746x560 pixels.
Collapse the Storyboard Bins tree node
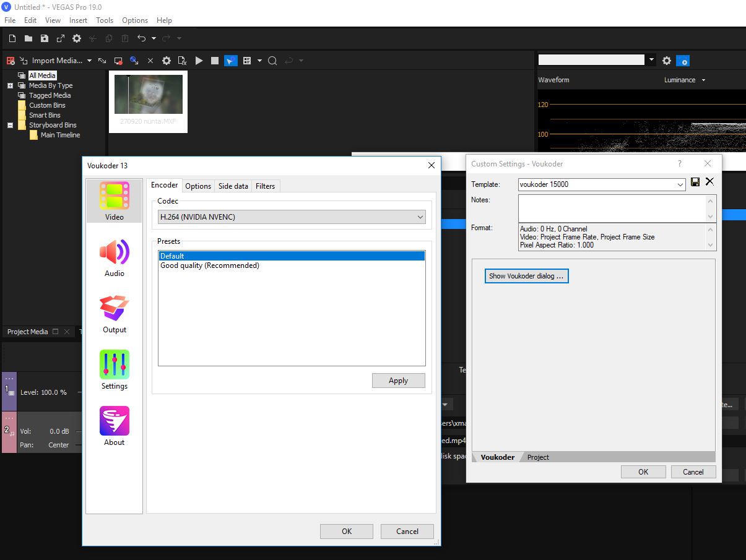[x=10, y=125]
